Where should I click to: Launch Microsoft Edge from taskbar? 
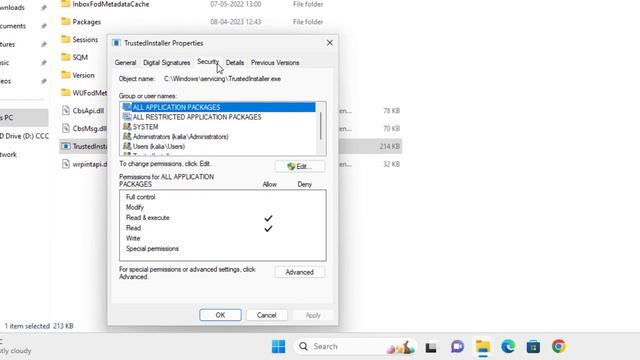pyautogui.click(x=508, y=347)
